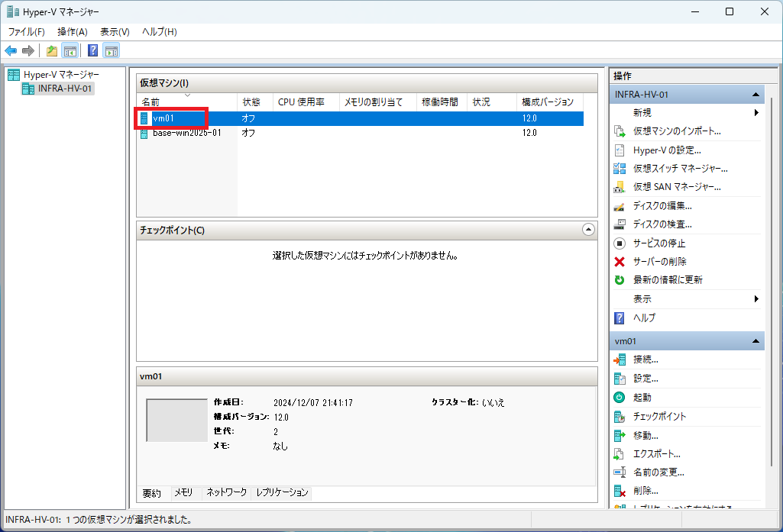The width and height of the screenshot is (783, 532).
Task: Click the オフ state cell for vm01
Action: pyautogui.click(x=248, y=118)
